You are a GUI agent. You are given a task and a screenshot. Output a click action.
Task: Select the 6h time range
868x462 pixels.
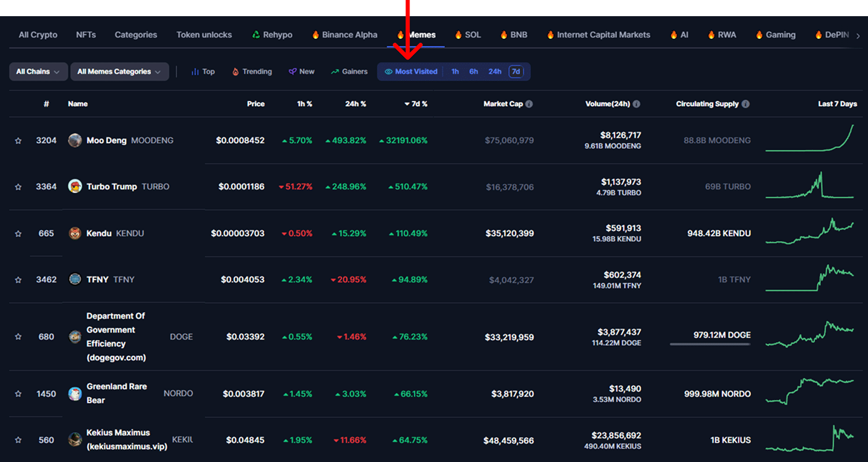tap(474, 72)
